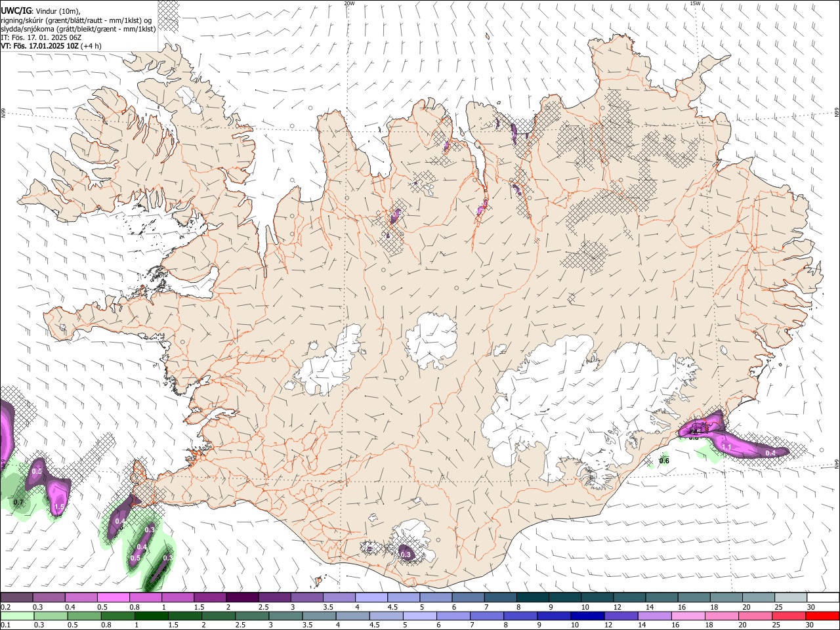The width and height of the screenshot is (840, 630).
Task: Click the 'VT: Fös. 17.01.2025 10Z (+4 h)' line
Action: pos(51,46)
